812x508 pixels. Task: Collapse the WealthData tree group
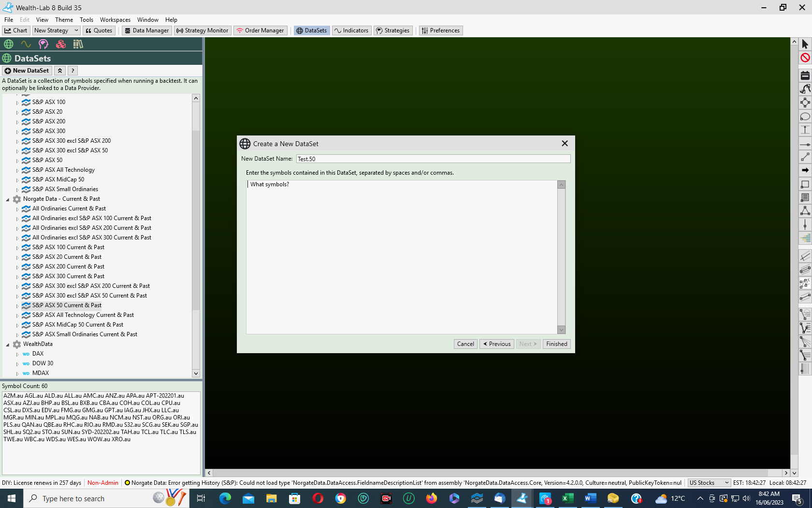coord(8,344)
